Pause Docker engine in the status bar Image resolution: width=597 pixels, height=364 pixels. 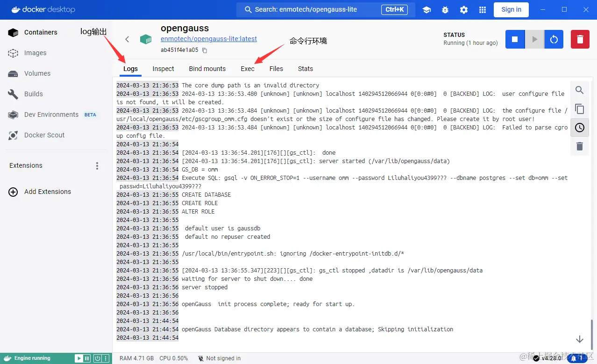coord(87,358)
